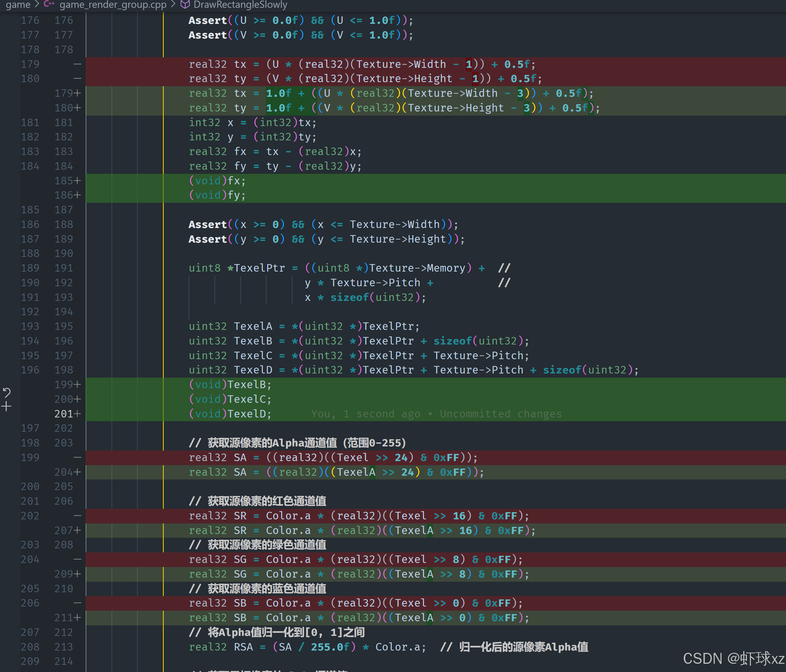The image size is (786, 672).
Task: Select added 'real32 SB' line using TexelA
Action: tap(359, 618)
